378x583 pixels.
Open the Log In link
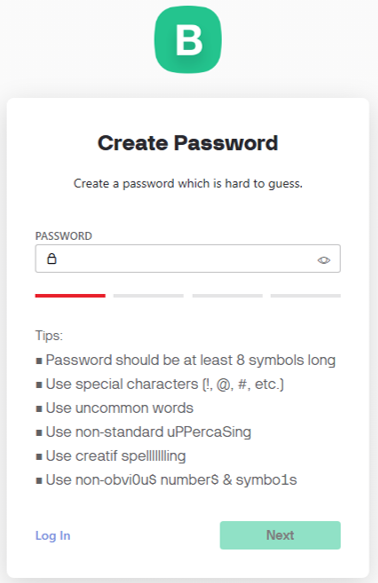(x=53, y=535)
